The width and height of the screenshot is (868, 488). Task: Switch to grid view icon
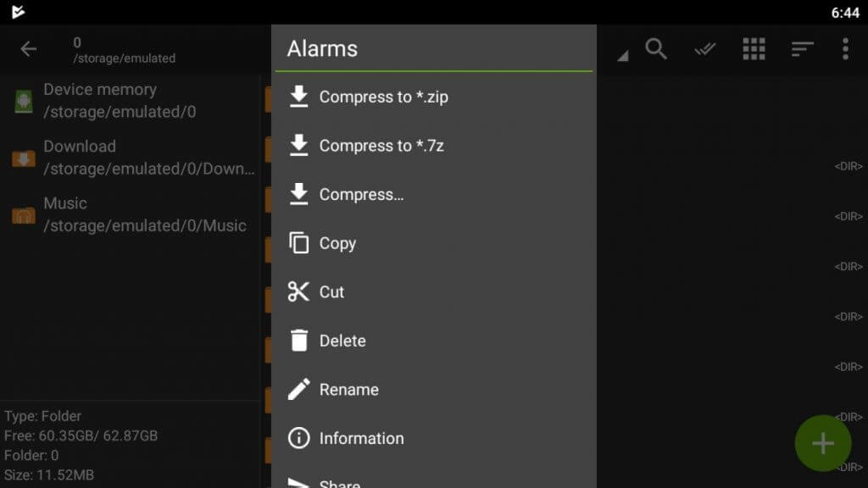click(754, 49)
